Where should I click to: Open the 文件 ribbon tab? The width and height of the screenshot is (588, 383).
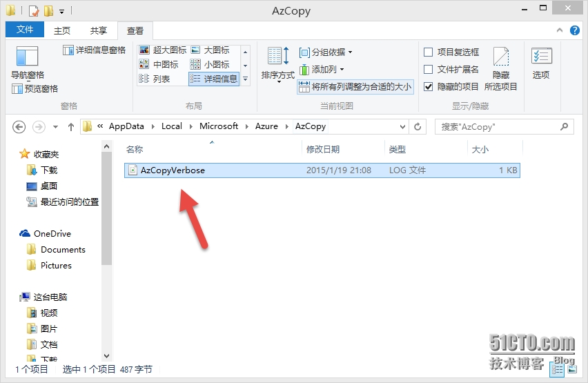(x=25, y=30)
